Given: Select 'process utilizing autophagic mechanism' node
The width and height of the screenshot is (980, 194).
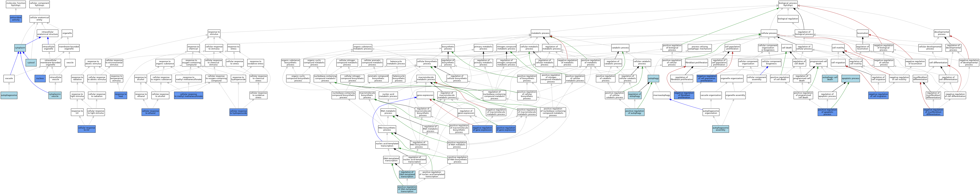Looking at the screenshot, I should tap(700, 48).
